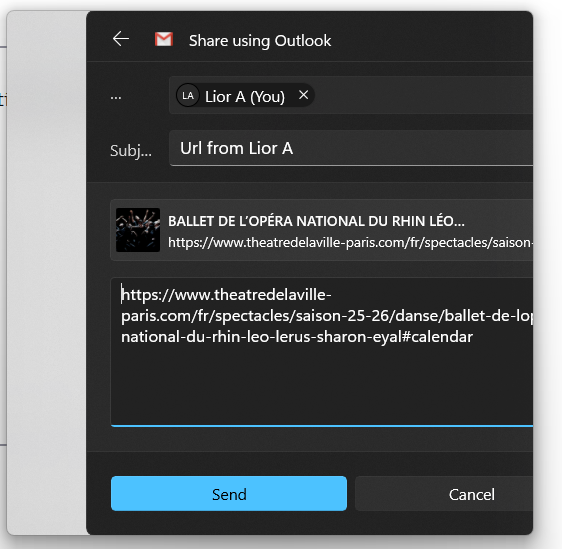Click the blue underline of the message box
The height and width of the screenshot is (549, 562).
pyautogui.click(x=322, y=426)
